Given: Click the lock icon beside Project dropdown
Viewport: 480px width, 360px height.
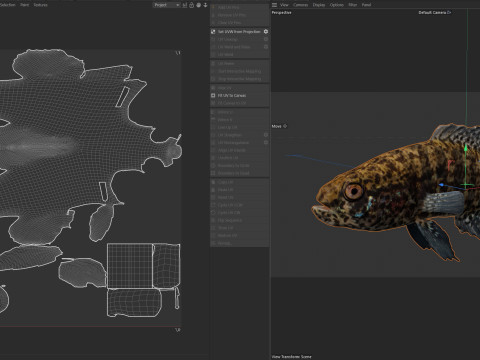Looking at the screenshot, I should (x=192, y=5).
